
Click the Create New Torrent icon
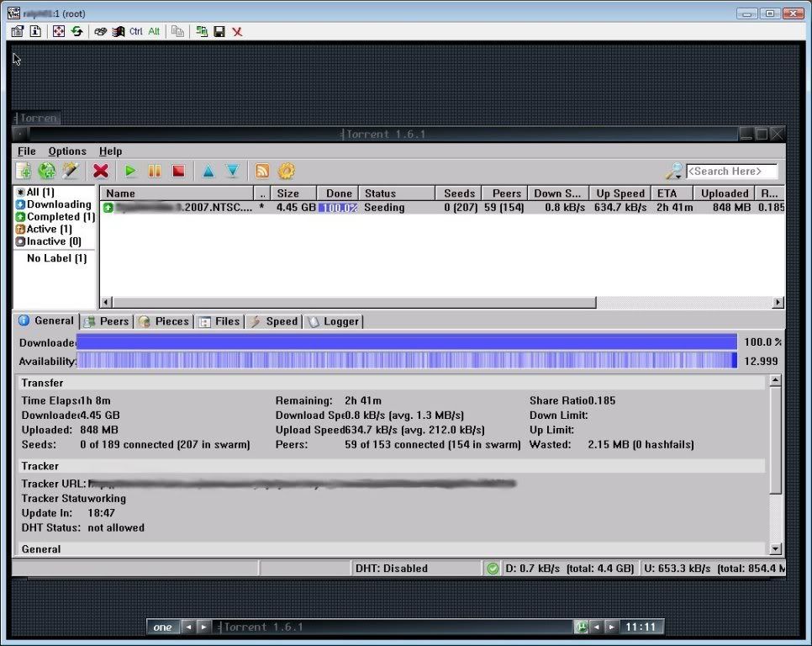click(x=71, y=171)
